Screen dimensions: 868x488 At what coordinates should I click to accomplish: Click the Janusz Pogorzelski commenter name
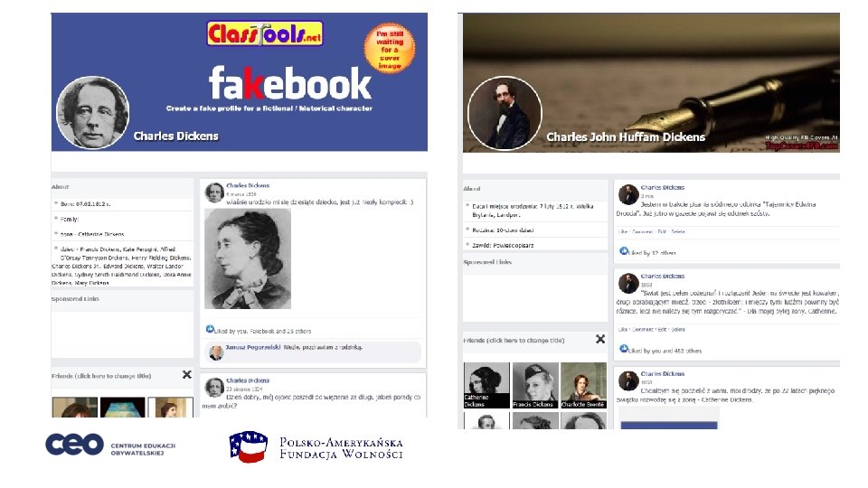pyautogui.click(x=253, y=347)
